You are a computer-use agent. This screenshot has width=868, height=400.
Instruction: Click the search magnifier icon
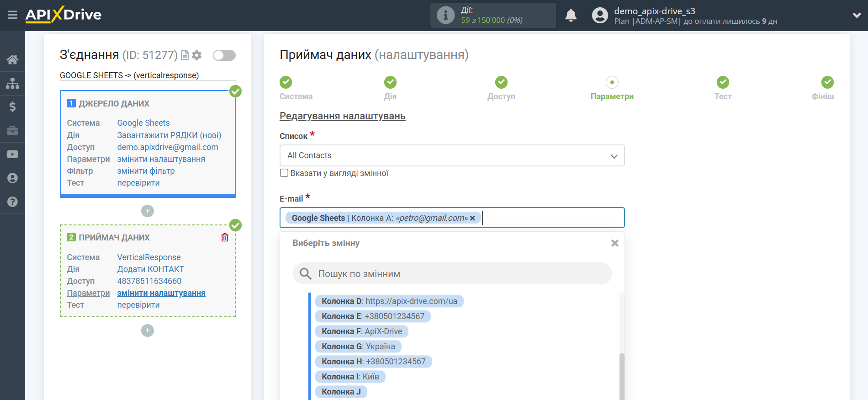[x=305, y=274]
